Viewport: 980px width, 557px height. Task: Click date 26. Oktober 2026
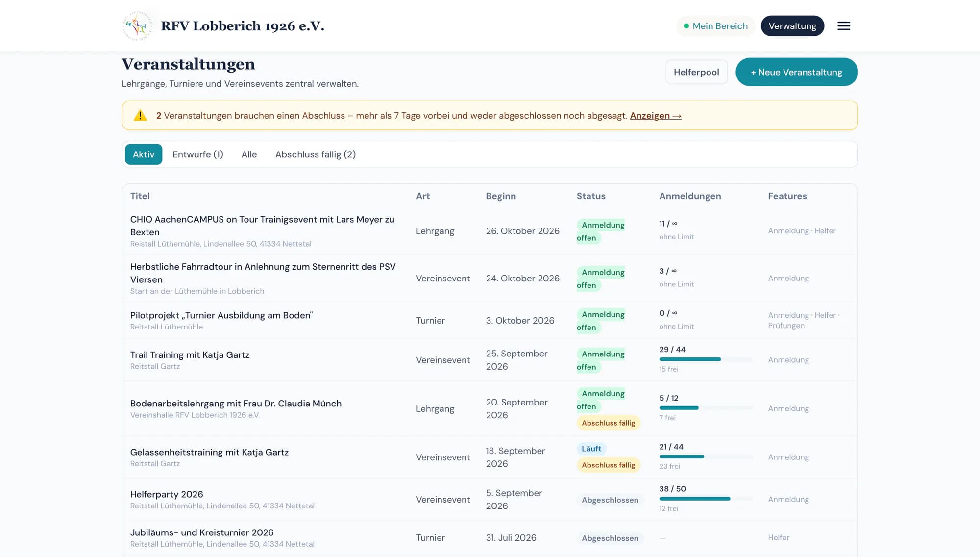tap(522, 231)
